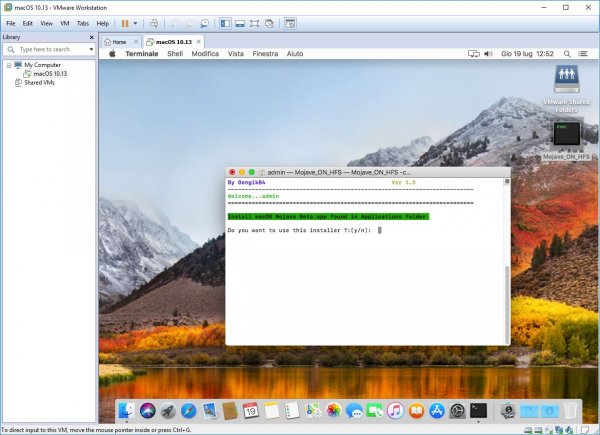Open FaceTime from the Dock
The image size is (600, 435).
(375, 411)
